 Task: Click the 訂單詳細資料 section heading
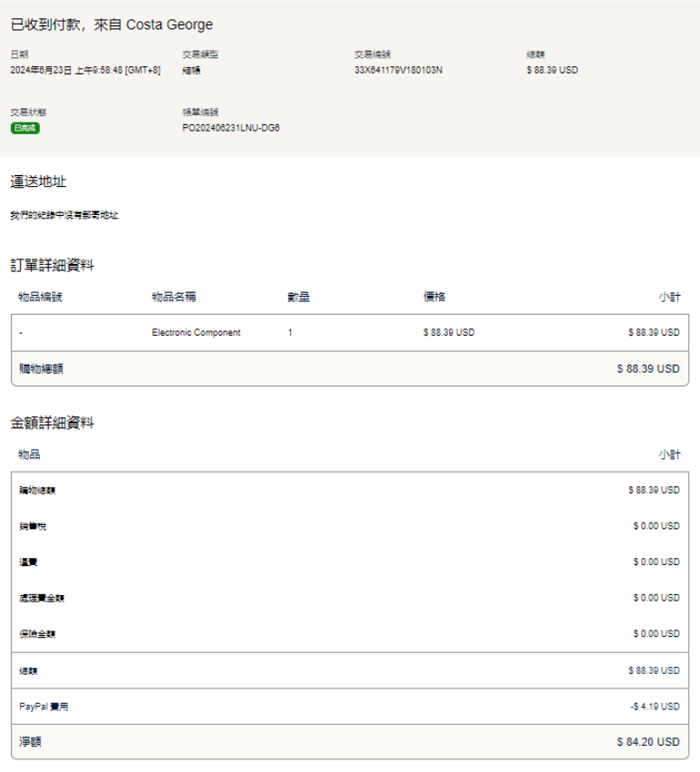tap(52, 265)
